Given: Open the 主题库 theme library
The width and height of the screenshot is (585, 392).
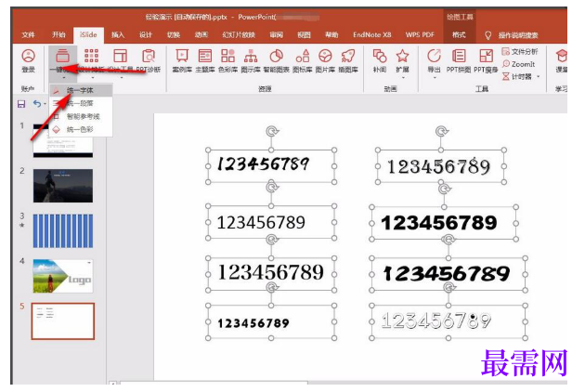Looking at the screenshot, I should click(x=205, y=60).
